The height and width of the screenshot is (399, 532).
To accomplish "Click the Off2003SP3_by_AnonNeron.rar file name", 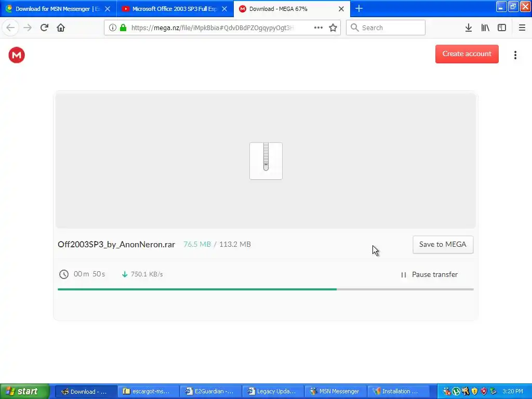I will (116, 245).
